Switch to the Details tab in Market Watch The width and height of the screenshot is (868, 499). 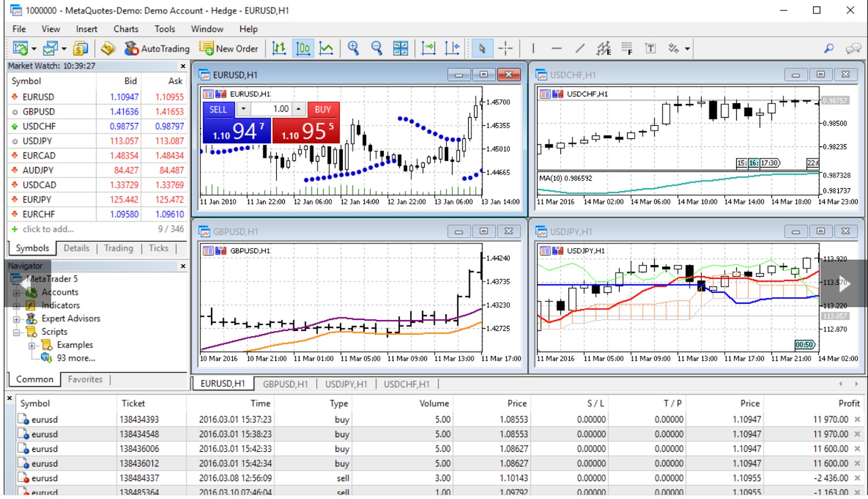click(x=76, y=248)
